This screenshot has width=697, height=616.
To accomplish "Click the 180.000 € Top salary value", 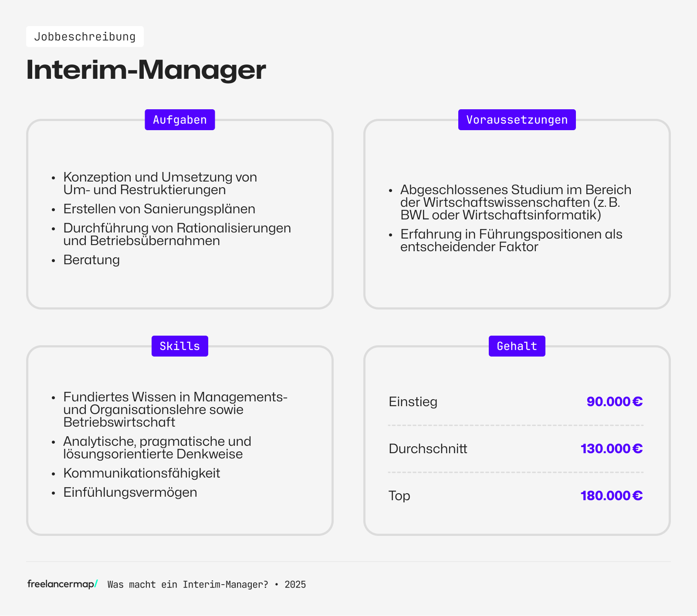I will [x=611, y=495].
